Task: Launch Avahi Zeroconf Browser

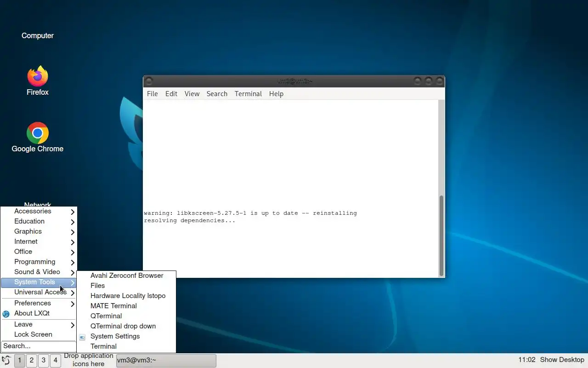Action: pos(126,276)
